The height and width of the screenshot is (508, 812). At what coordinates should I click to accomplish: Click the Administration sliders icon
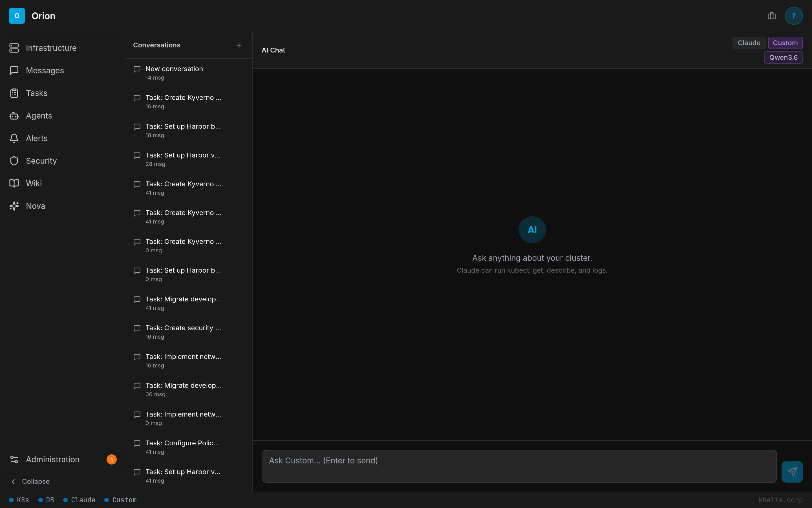(x=14, y=459)
